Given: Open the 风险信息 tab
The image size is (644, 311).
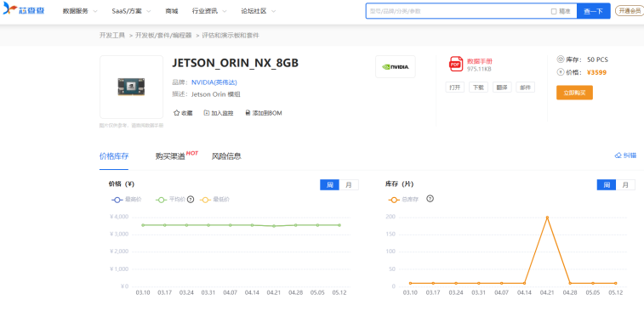Looking at the screenshot, I should (226, 155).
